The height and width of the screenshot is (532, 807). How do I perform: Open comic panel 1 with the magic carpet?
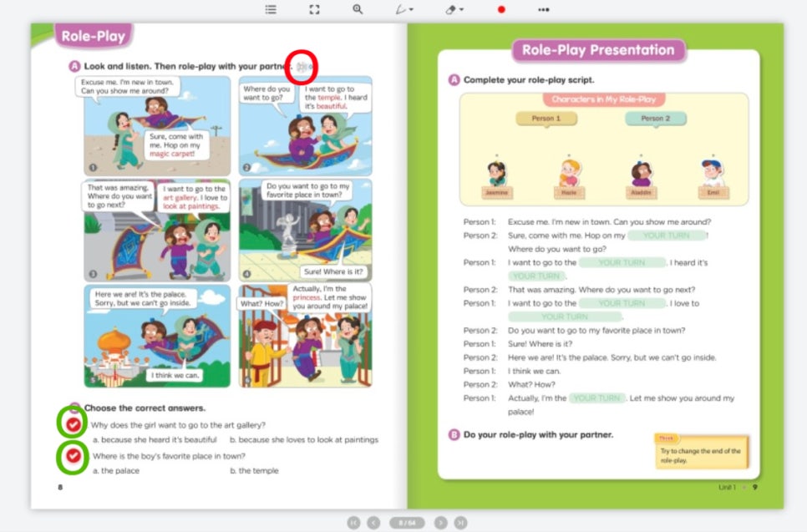point(157,125)
